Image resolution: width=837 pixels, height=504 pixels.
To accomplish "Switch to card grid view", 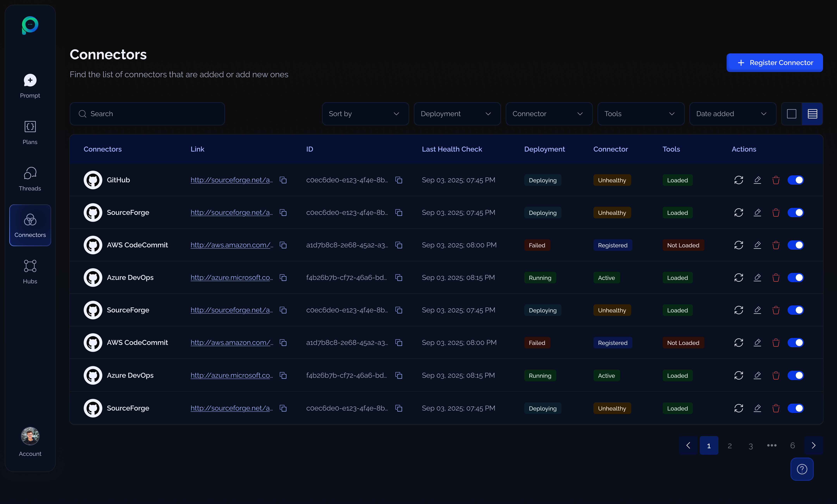I will point(791,114).
